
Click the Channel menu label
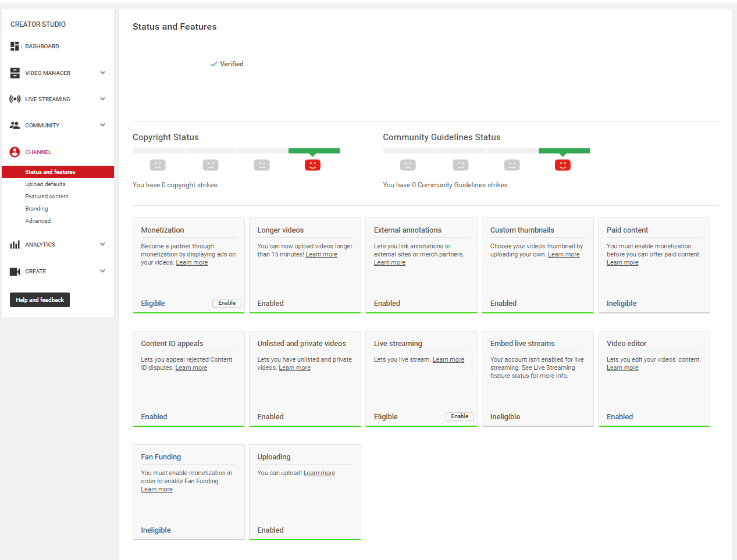[x=38, y=152]
